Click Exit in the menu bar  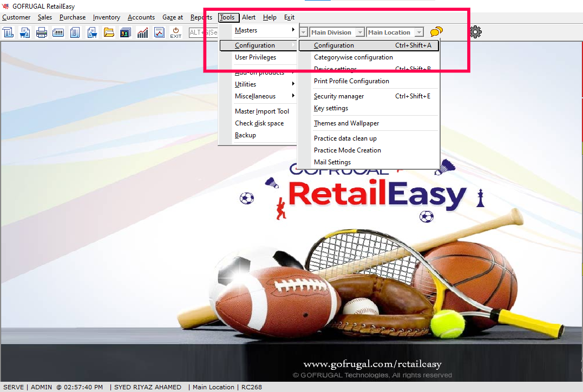[x=289, y=17]
